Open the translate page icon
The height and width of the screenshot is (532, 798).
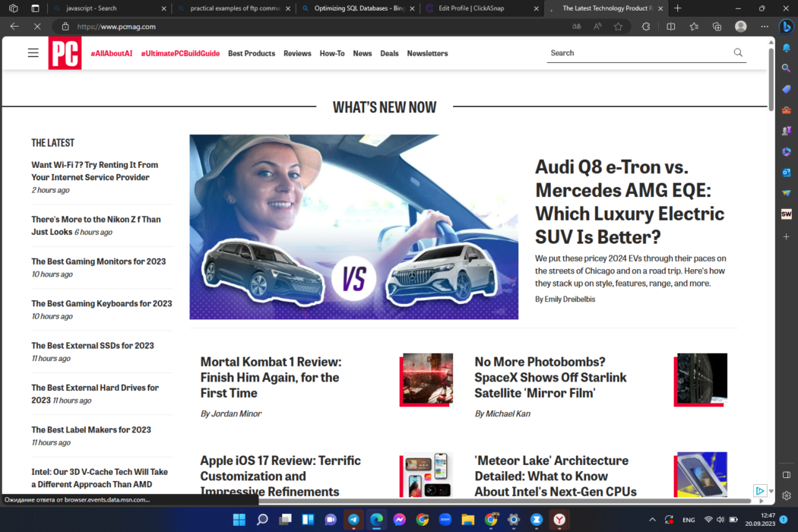[x=577, y=27]
